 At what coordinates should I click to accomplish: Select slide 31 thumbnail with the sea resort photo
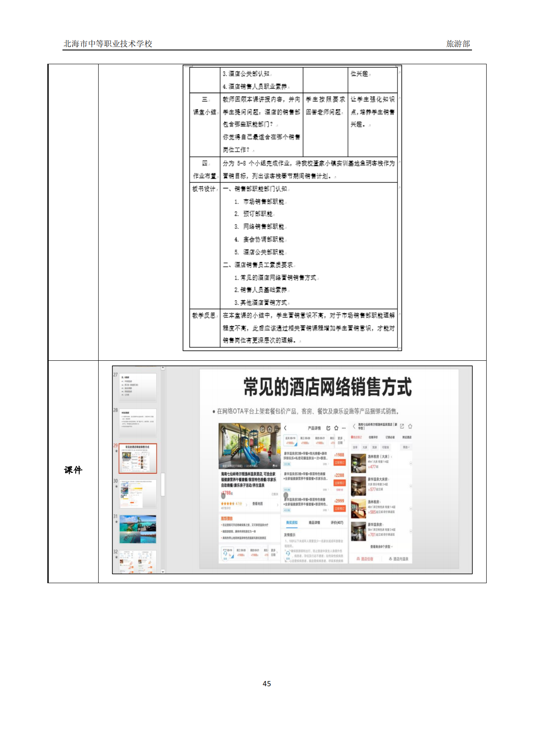coord(138,529)
